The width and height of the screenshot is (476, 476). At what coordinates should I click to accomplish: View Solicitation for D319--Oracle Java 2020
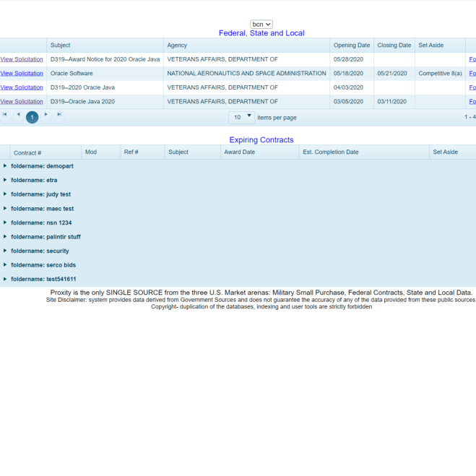tap(22, 102)
